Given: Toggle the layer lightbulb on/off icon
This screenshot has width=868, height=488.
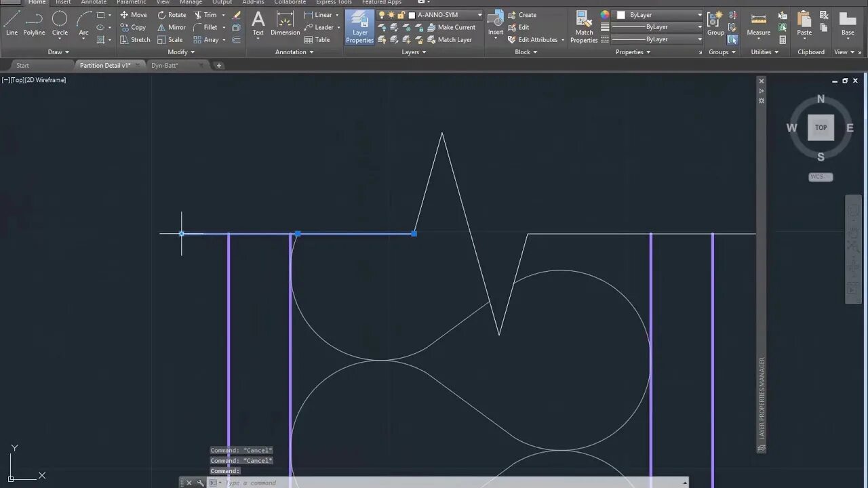Looking at the screenshot, I should coord(382,15).
